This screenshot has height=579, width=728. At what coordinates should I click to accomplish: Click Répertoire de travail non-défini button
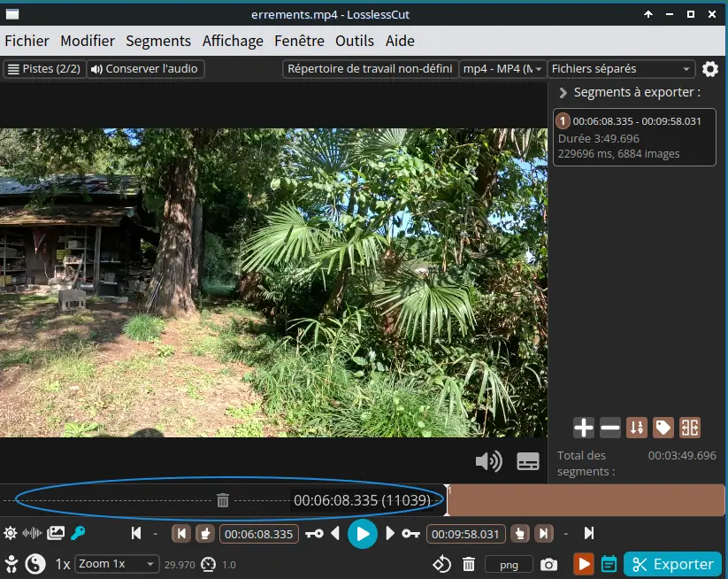(370, 69)
